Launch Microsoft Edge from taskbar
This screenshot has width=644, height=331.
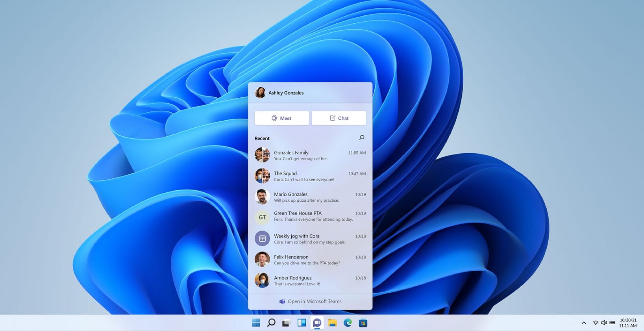(x=348, y=323)
